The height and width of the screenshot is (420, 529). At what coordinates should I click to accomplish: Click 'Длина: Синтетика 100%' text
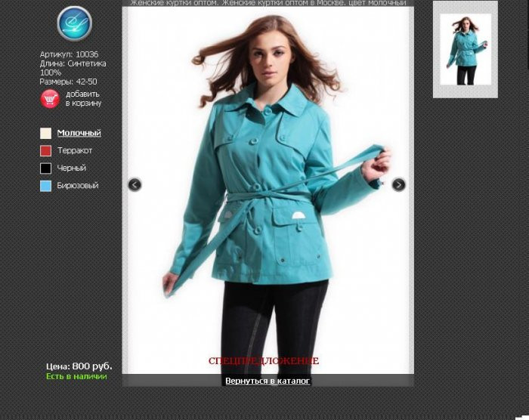click(73, 68)
